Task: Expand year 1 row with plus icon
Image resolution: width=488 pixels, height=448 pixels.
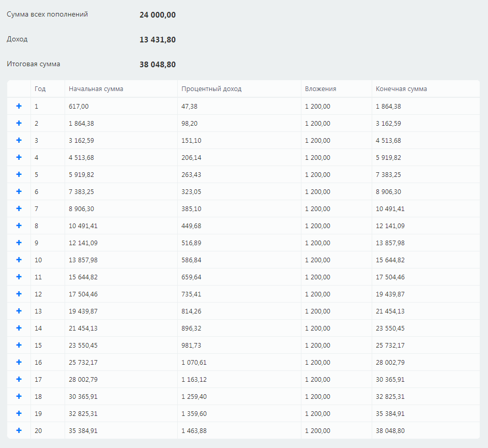Action: (x=19, y=106)
